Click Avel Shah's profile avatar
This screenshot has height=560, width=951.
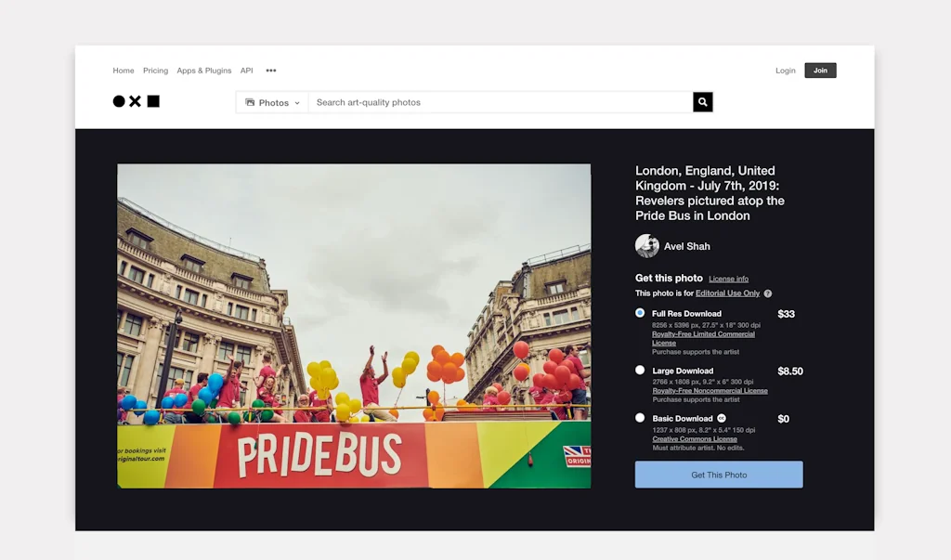point(647,246)
